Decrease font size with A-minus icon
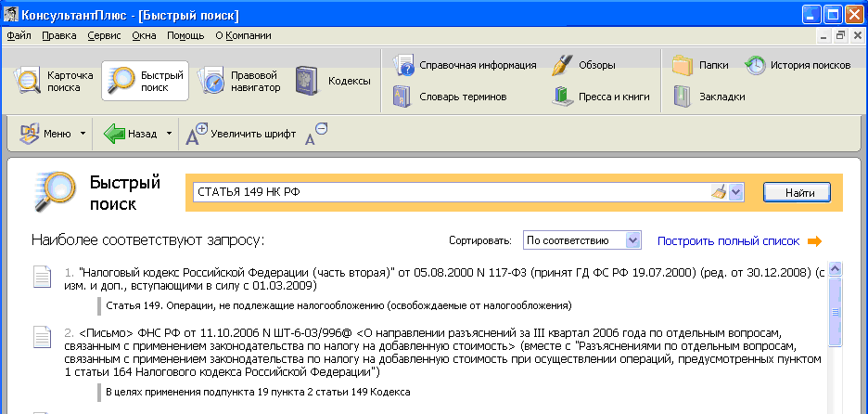Image resolution: width=868 pixels, height=414 pixels. coord(316,134)
